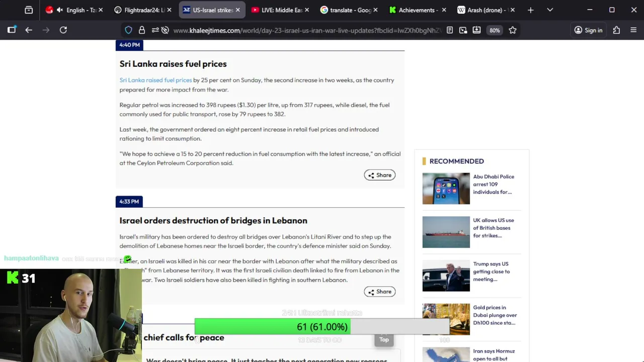The image size is (644, 362).
Task: Switch to Arash (drone) Wikipedia tab
Action: pyautogui.click(x=486, y=10)
